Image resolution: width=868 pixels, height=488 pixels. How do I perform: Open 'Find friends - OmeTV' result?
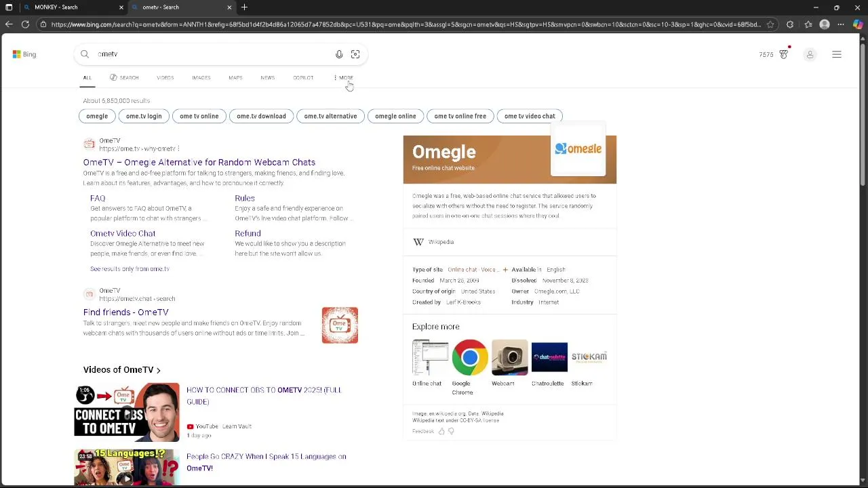[126, 312]
